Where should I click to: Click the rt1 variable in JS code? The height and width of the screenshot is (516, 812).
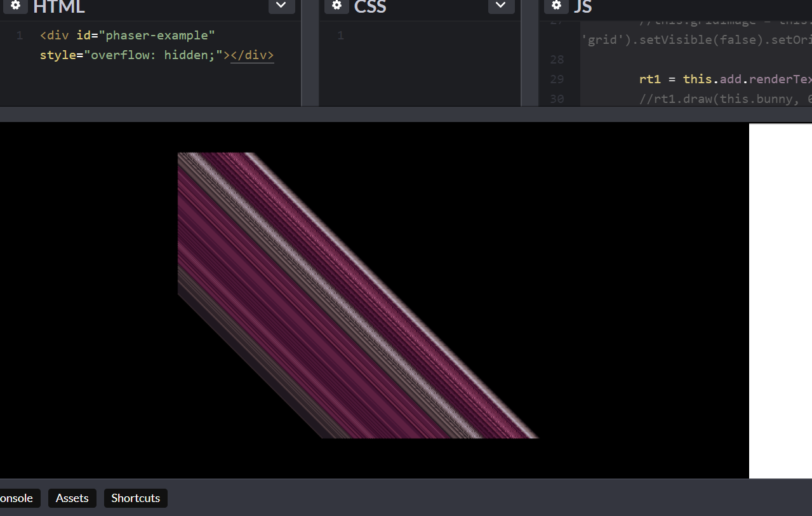click(x=649, y=79)
